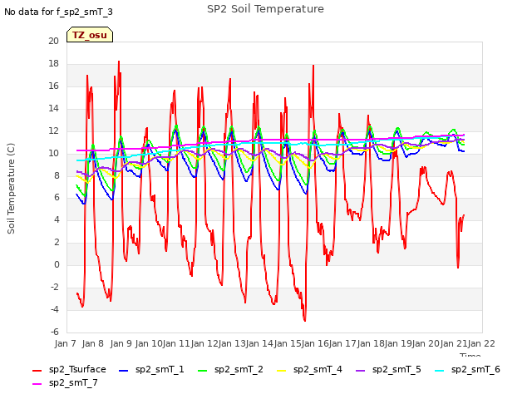
Task: Click the Soil Temperature (C) axis label
Action: point(11,189)
